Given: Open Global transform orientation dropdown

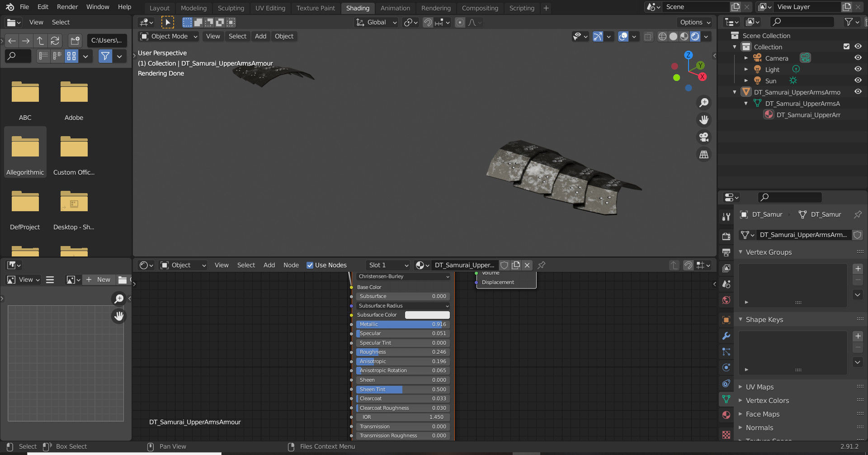Looking at the screenshot, I should (376, 22).
